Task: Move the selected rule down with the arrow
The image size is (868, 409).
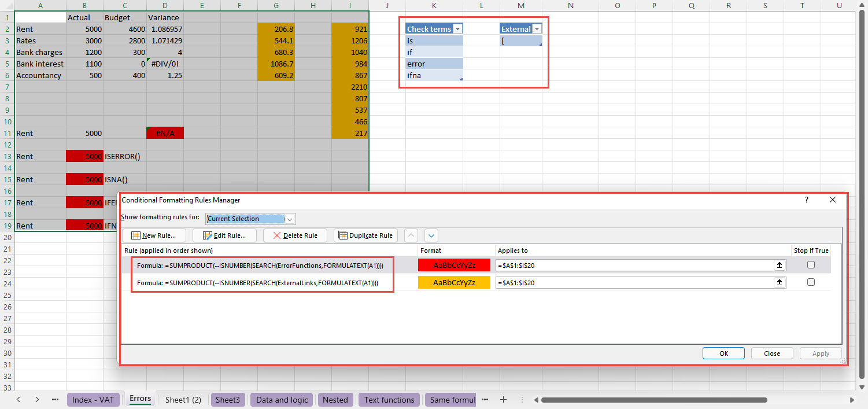Action: [x=431, y=235]
